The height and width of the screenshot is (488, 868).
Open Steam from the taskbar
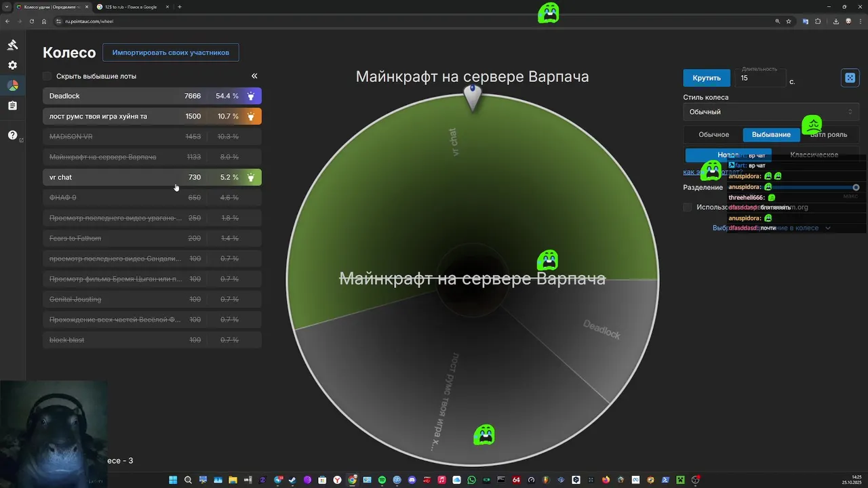click(x=292, y=480)
